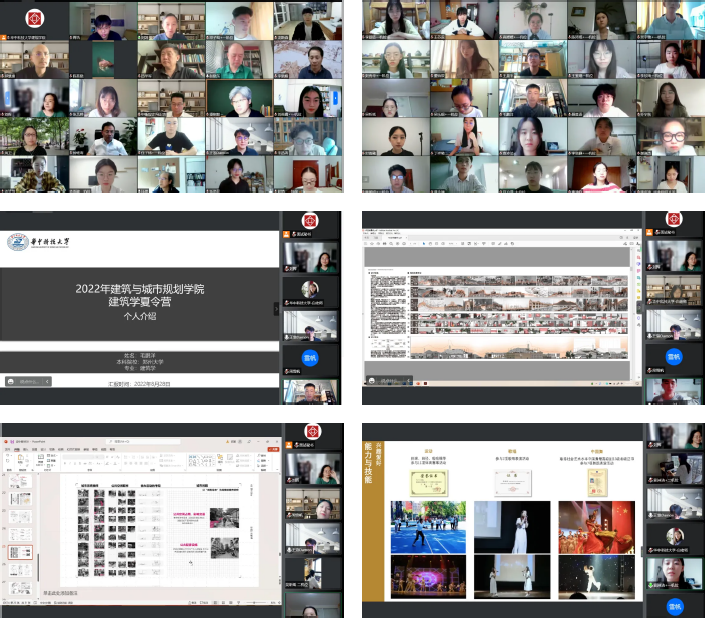Viewport: 707px width, 620px height.
Task: Click the red logo avatar above the architectural drawing
Action: 673,220
